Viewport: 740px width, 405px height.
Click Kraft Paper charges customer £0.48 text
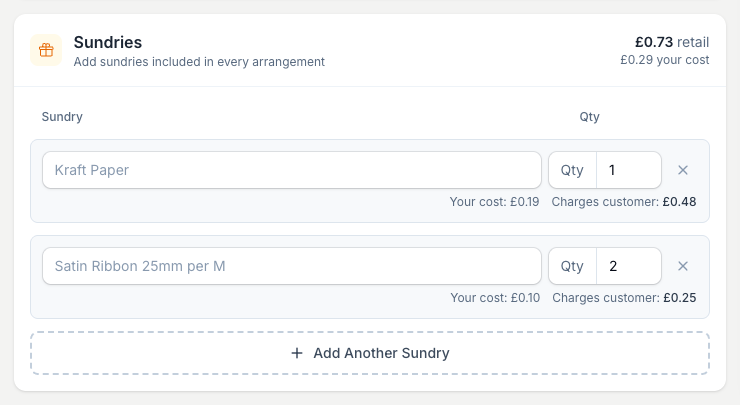(624, 202)
